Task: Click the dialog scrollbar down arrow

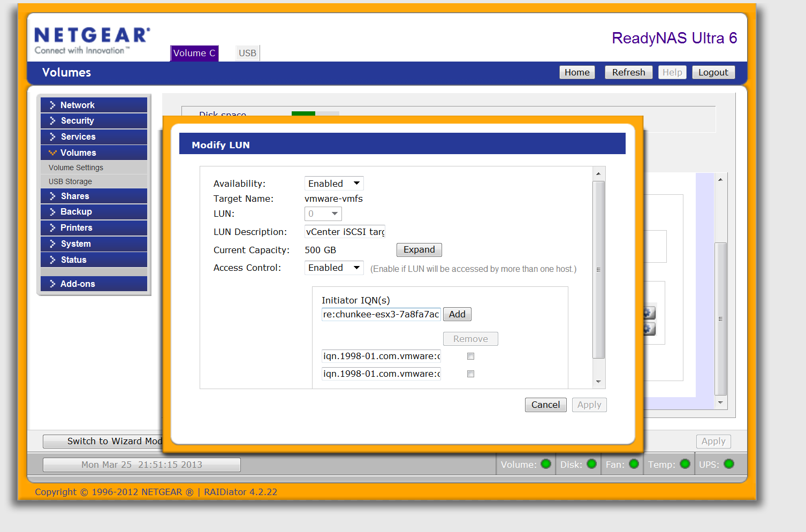Action: (x=598, y=382)
